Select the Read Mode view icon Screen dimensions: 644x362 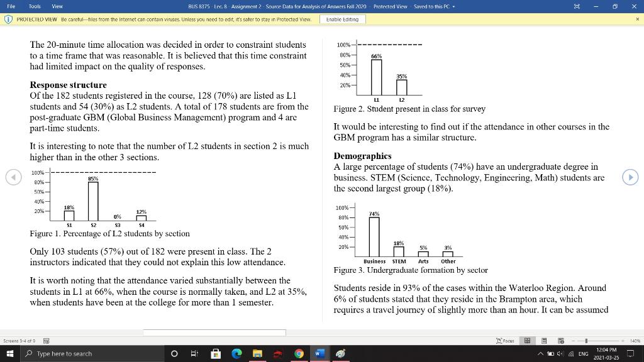pos(527,340)
